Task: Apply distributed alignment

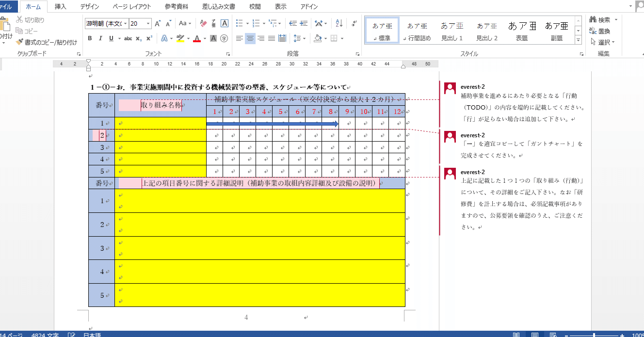Action: (282, 38)
